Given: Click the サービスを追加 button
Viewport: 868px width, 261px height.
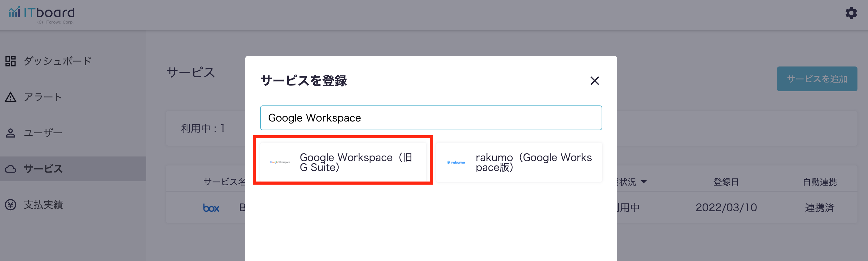Looking at the screenshot, I should pos(817,79).
